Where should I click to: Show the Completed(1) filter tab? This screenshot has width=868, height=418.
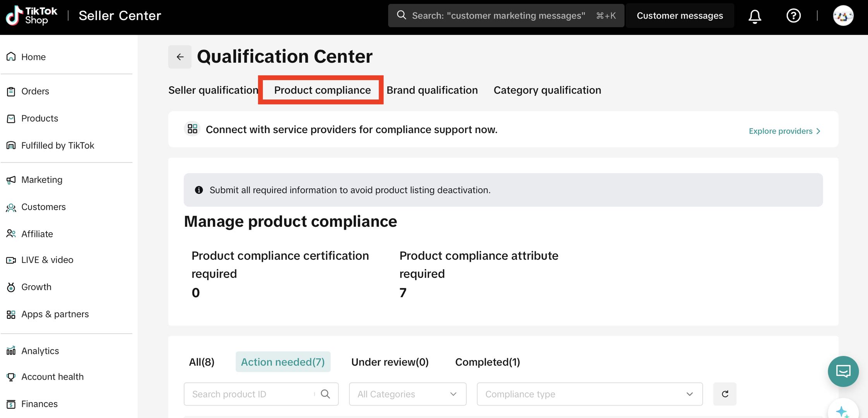point(487,362)
